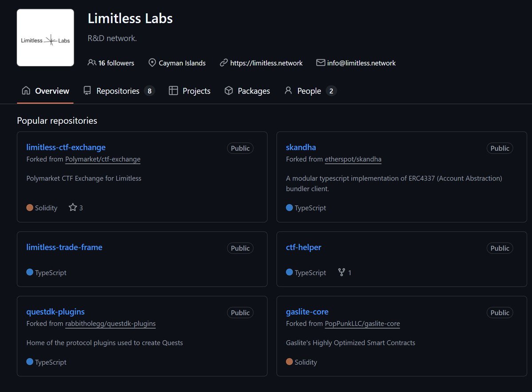Follow PopPunkLLC/gaslite-core fork source link

(x=362, y=324)
